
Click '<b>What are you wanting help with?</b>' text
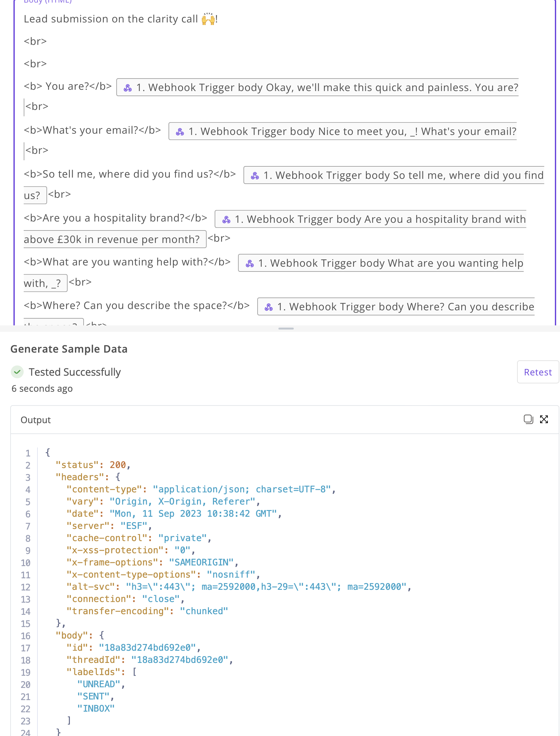click(x=127, y=262)
